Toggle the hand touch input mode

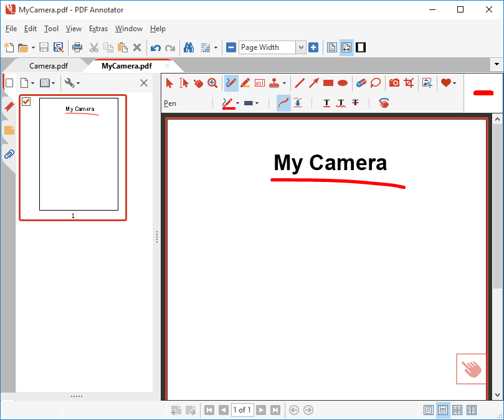tap(384, 103)
